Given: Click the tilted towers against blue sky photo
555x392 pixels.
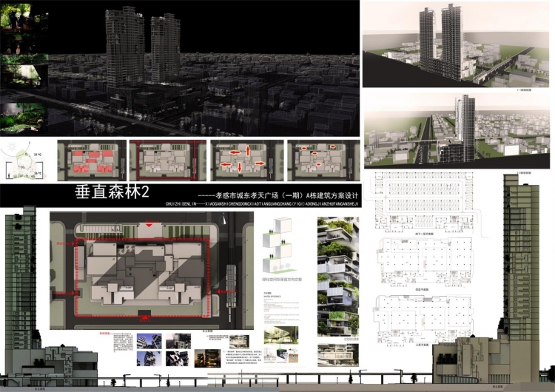Looking at the screenshot, I should (x=149, y=341).
